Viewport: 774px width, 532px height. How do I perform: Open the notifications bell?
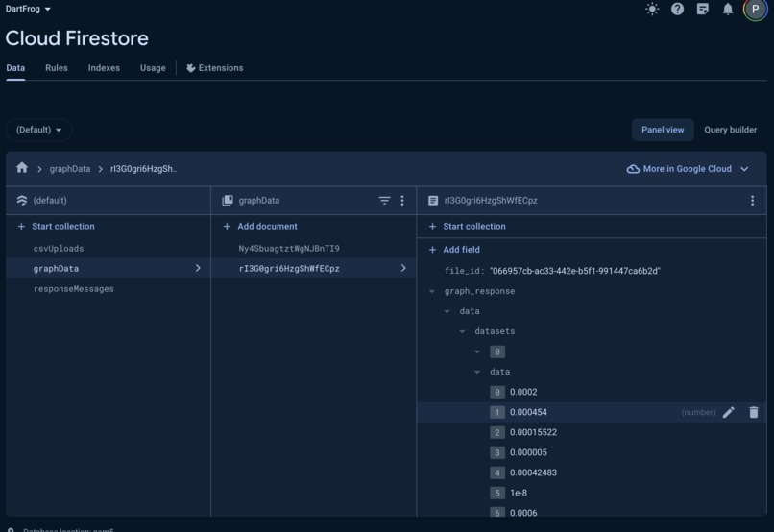coord(728,9)
